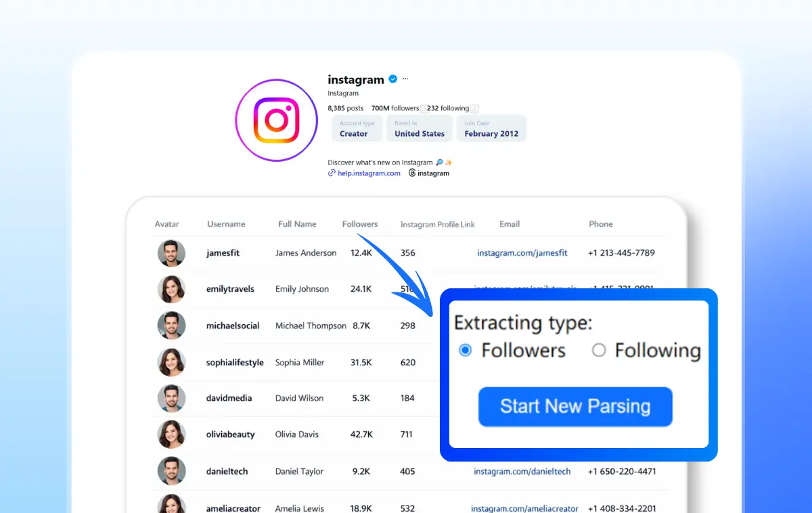
Task: Open the instagram.com/danieltech profile link
Action: pos(522,472)
